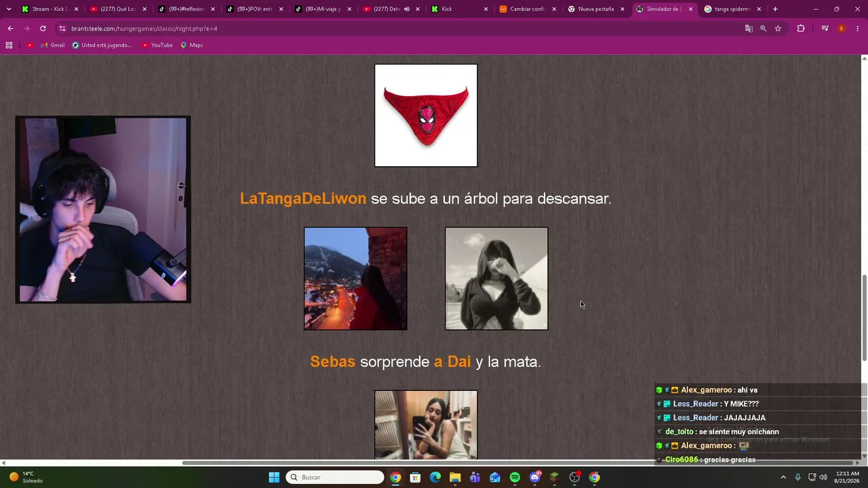The height and width of the screenshot is (488, 868).
Task: Open Spotify from the taskbar
Action: [515, 477]
